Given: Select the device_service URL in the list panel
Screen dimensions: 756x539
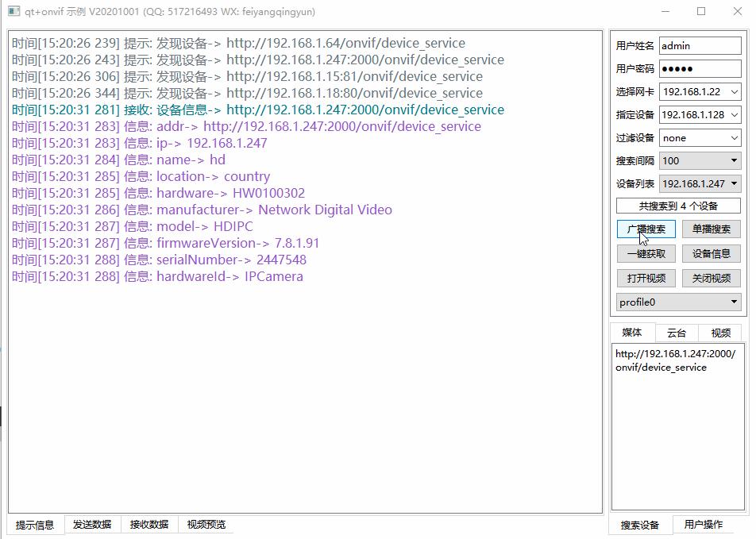Looking at the screenshot, I should click(675, 360).
